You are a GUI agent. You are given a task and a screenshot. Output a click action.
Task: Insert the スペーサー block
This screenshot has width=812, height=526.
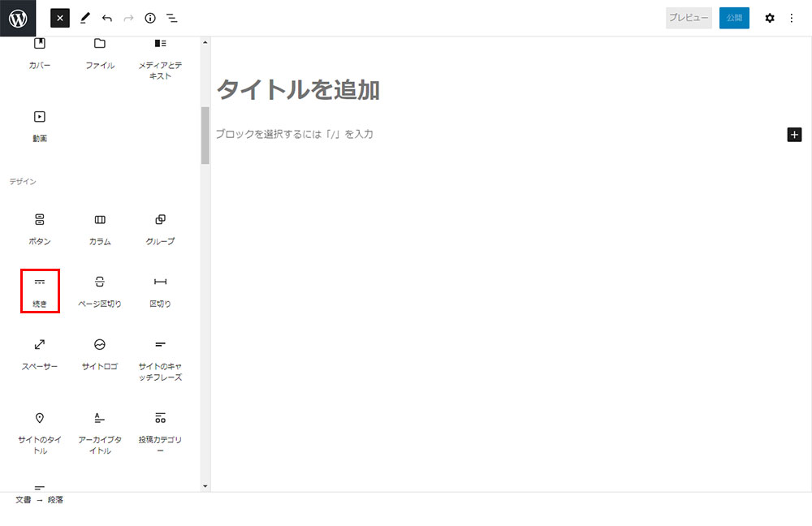40,354
